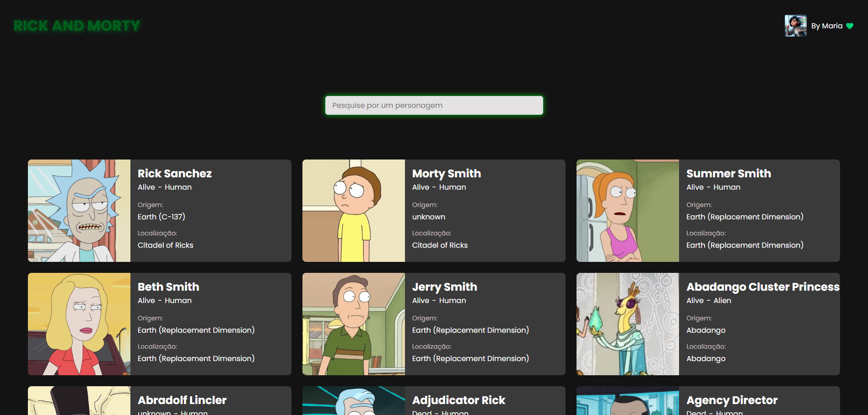Image resolution: width=868 pixels, height=415 pixels.
Task: Select the 'Beth Smith' name heading
Action: 168,287
